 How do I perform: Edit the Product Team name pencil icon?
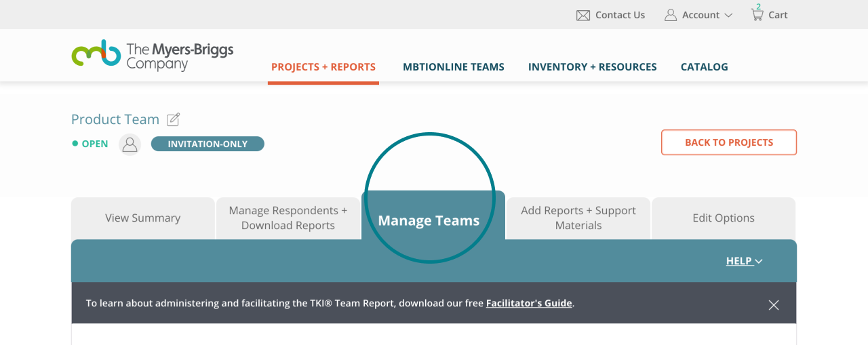tap(174, 119)
